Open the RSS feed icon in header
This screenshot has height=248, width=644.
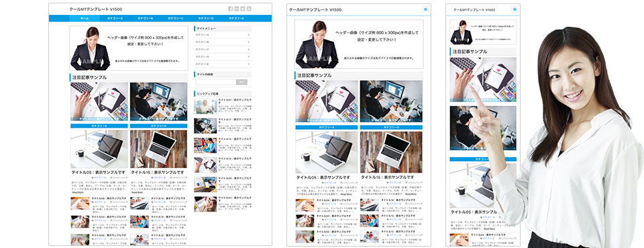point(249,9)
